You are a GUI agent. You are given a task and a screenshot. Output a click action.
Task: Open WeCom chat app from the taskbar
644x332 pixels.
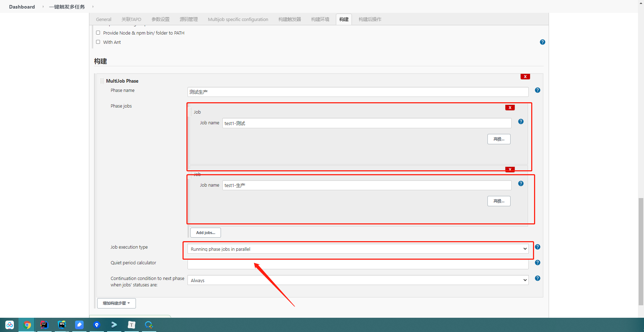tap(149, 325)
